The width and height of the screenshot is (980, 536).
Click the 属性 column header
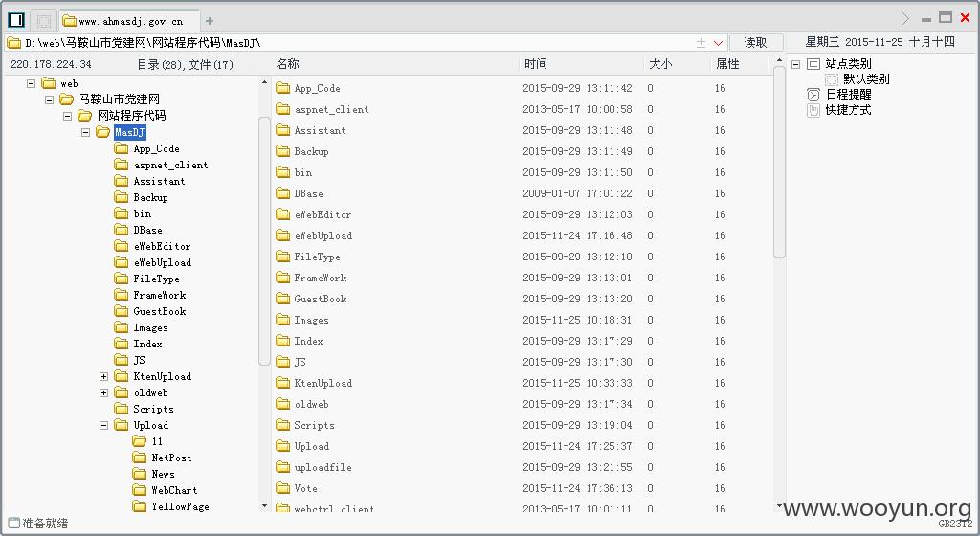point(727,64)
